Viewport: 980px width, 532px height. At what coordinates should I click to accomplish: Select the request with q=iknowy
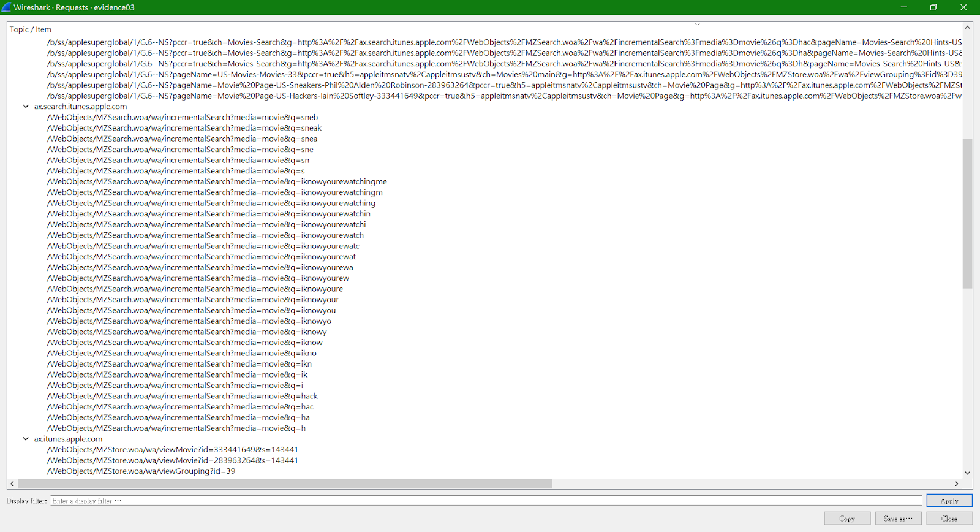(187, 332)
